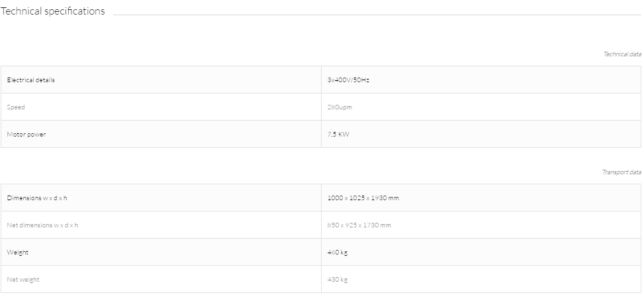Viewport: 644px width, 295px height.
Task: Select the Dimensions w x d x h label
Action: (x=37, y=198)
